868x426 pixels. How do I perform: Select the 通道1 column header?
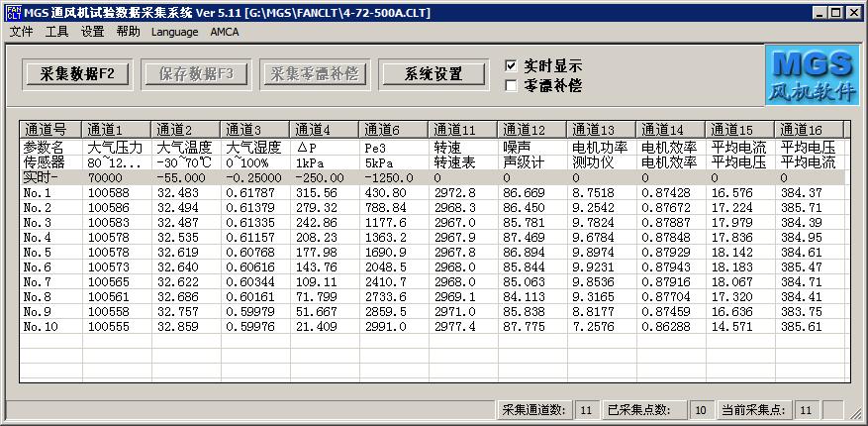(x=116, y=129)
